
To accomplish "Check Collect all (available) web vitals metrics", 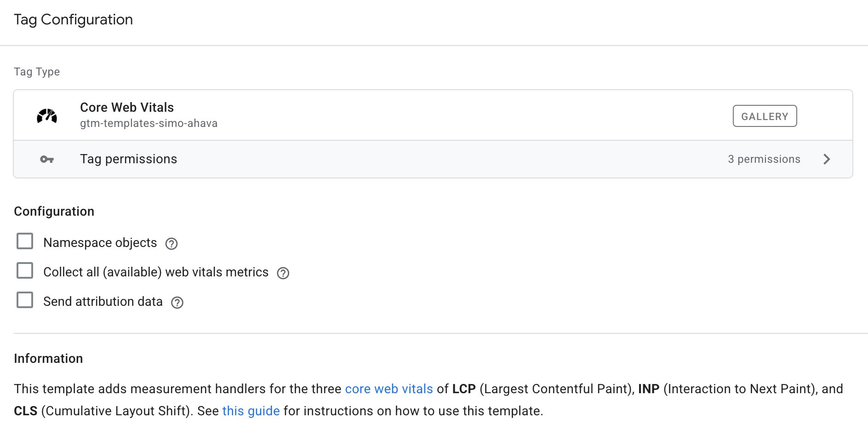I will (x=25, y=270).
